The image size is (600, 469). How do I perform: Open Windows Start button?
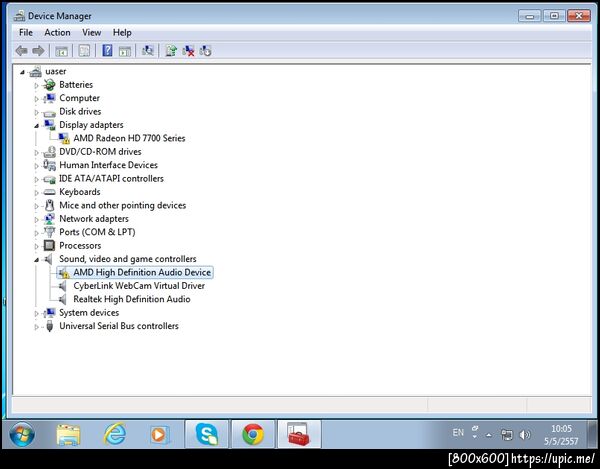click(x=22, y=435)
